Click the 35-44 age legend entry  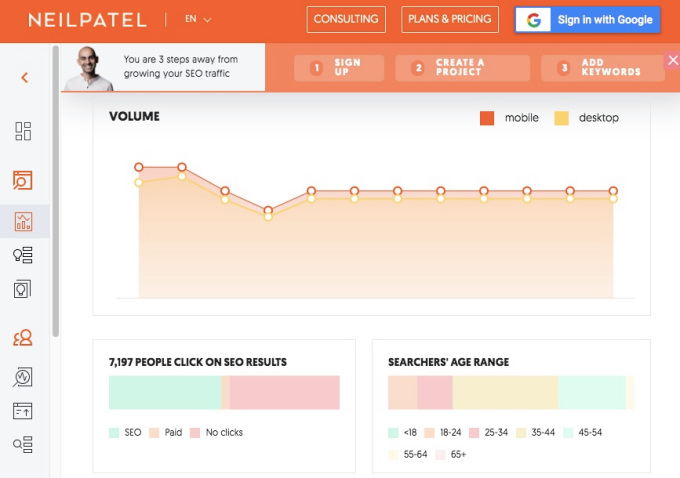pyautogui.click(x=535, y=432)
